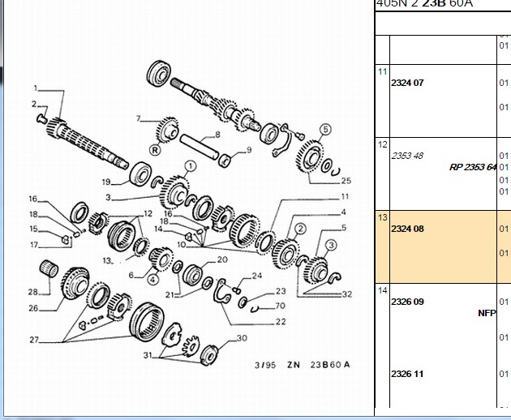Click row index 11 in parts table

(382, 71)
